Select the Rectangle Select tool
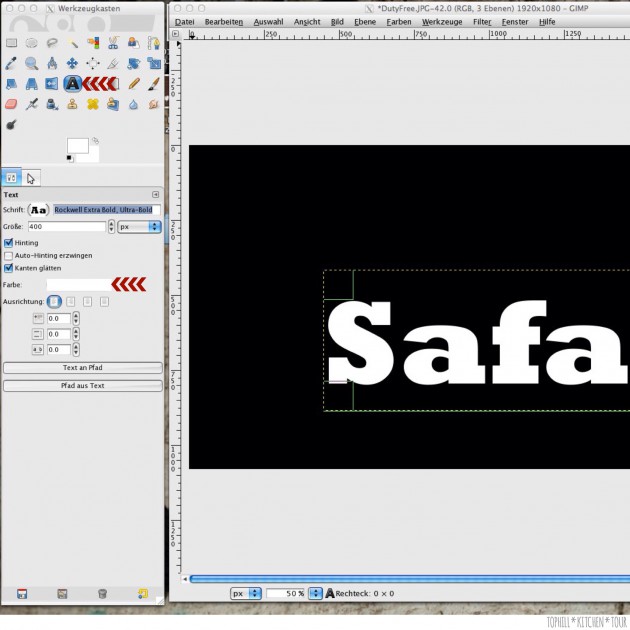 pyautogui.click(x=11, y=43)
